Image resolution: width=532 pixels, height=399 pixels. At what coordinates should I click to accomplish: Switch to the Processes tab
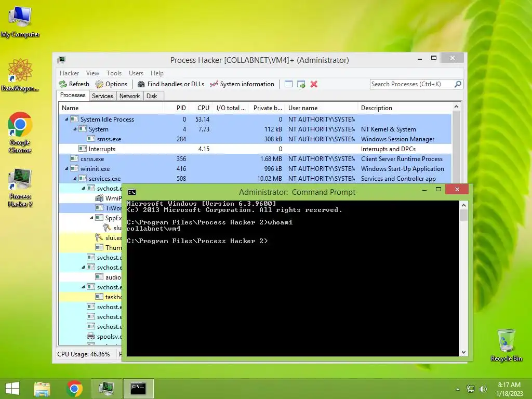pyautogui.click(x=73, y=96)
